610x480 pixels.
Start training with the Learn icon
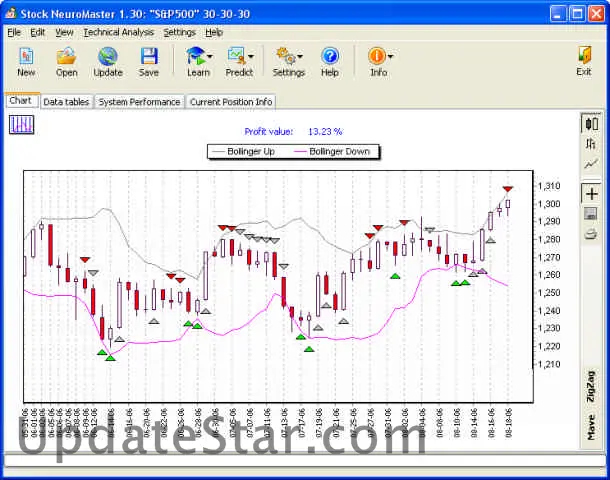click(x=196, y=56)
